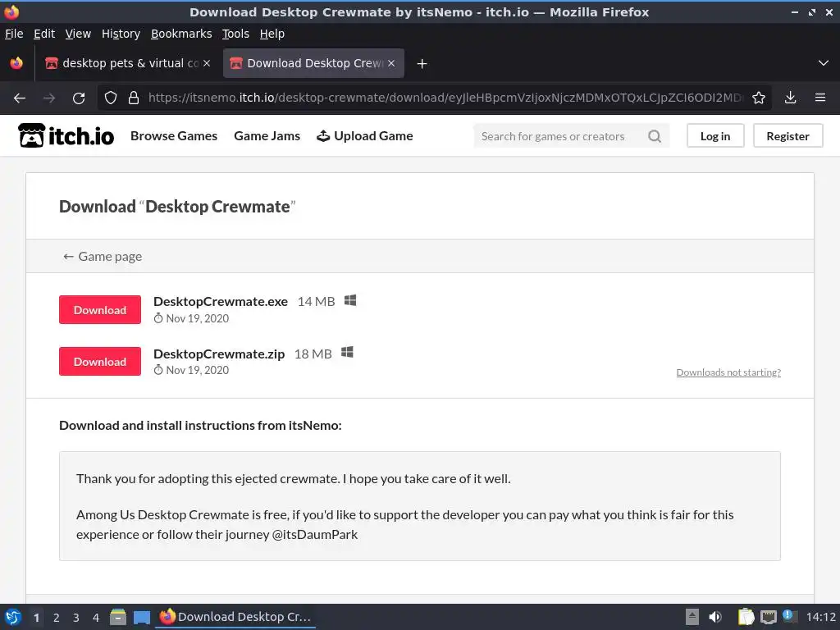The image size is (840, 630).
Task: Open Game Jams link
Action: coord(267,136)
